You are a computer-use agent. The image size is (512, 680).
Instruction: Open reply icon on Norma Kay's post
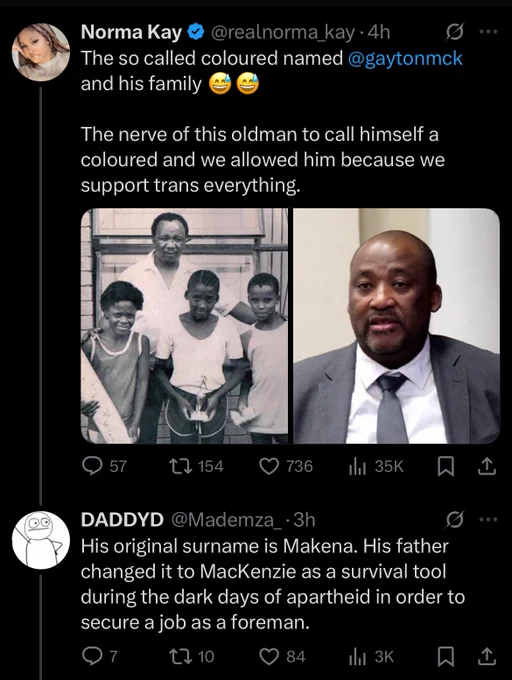[x=91, y=467]
